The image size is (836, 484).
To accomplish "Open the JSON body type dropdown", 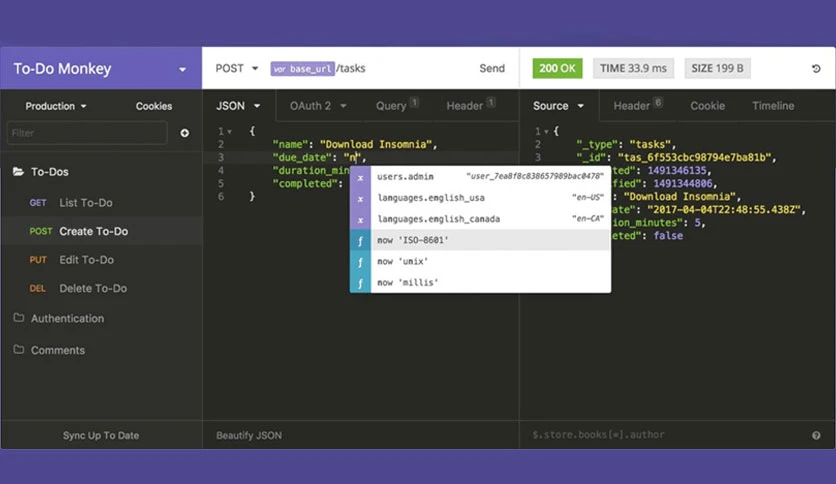I will point(238,106).
